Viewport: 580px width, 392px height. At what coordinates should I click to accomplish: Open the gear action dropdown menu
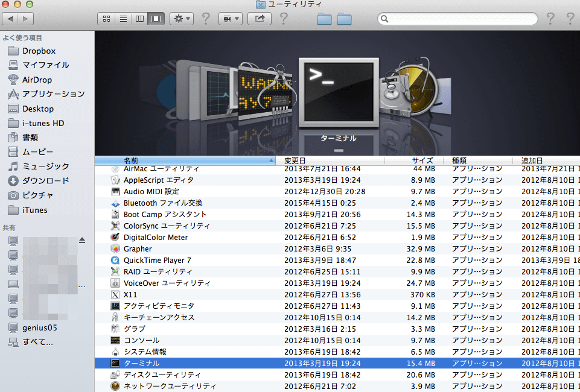tap(181, 19)
